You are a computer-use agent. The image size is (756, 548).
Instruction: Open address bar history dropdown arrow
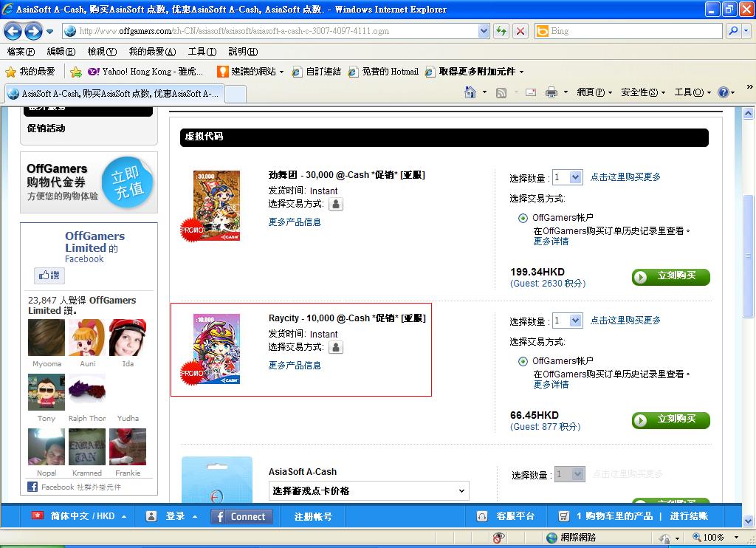coord(484,31)
